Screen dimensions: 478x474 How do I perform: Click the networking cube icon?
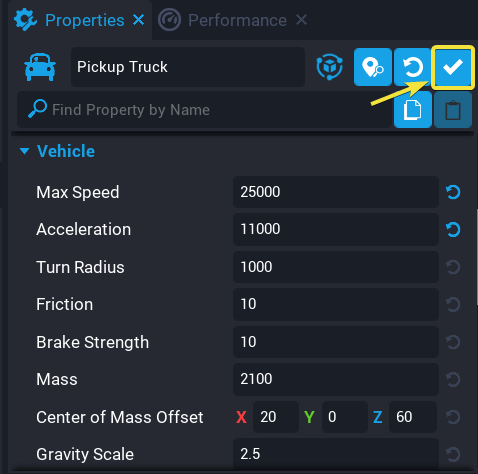[329, 67]
